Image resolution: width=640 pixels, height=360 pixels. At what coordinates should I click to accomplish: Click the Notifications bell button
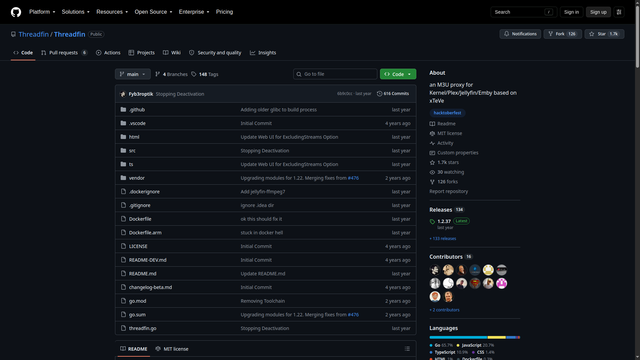520,34
